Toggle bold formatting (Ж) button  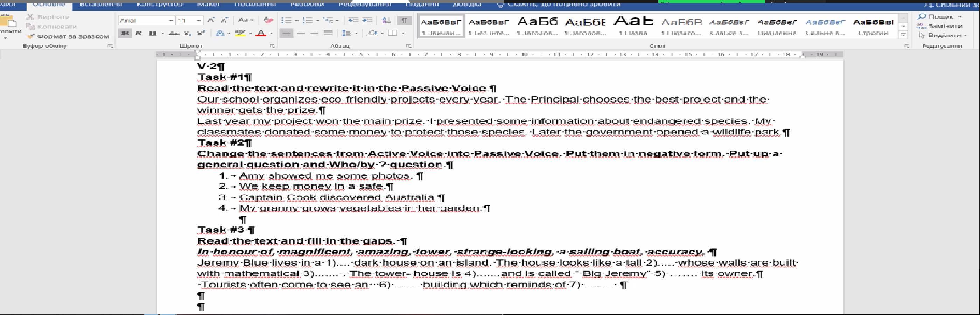coord(124,34)
